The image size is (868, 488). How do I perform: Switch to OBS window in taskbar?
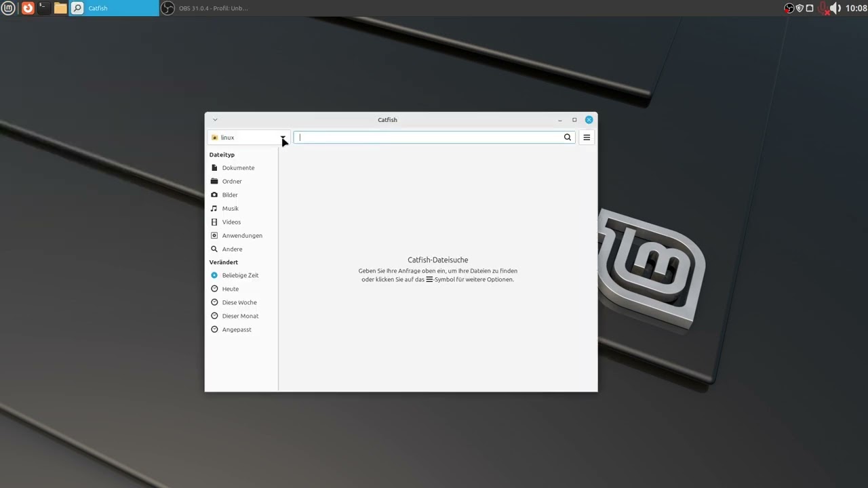(205, 8)
